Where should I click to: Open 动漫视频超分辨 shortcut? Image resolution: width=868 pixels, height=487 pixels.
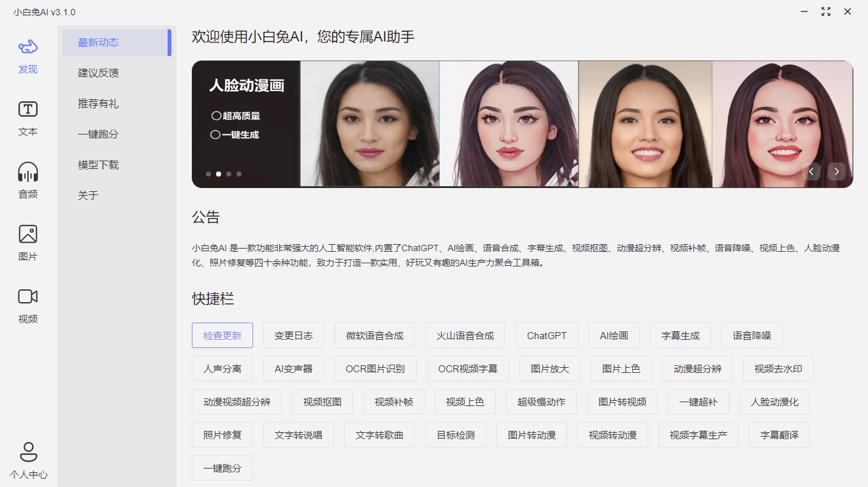(x=237, y=402)
